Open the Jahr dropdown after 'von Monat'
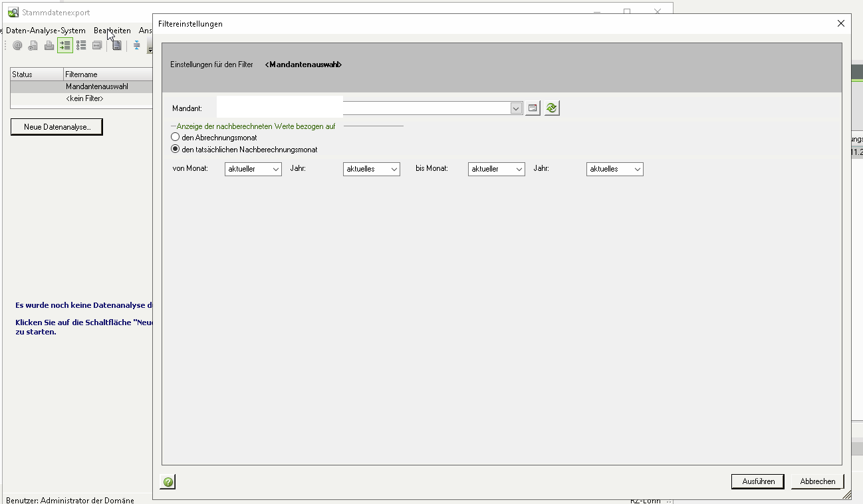This screenshot has height=504, width=863. coord(371,169)
